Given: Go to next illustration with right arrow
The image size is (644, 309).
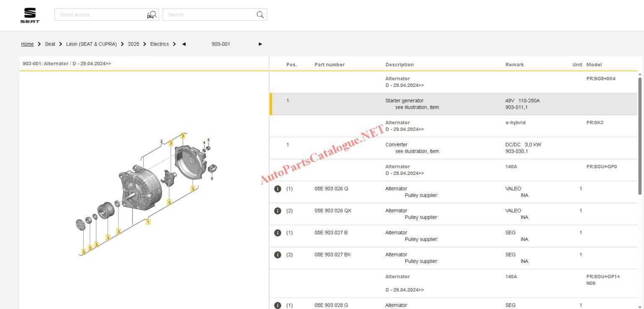Looking at the screenshot, I should click(x=260, y=44).
